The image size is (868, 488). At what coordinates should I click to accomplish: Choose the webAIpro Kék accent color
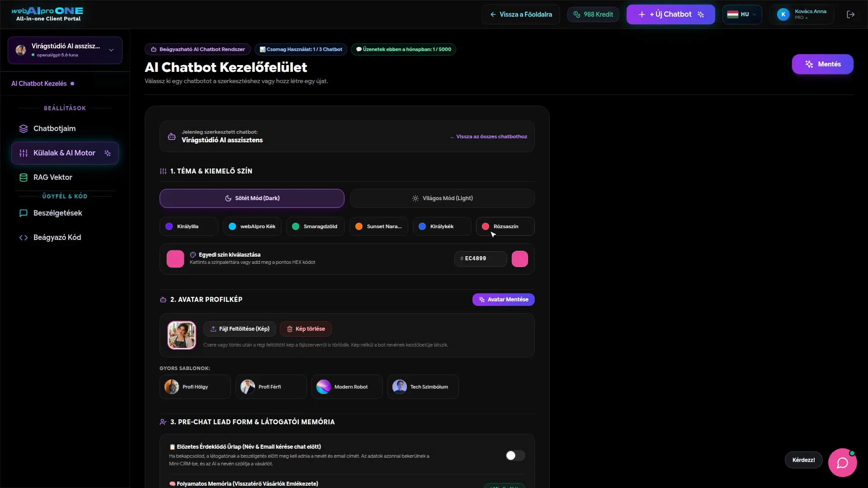[252, 226]
